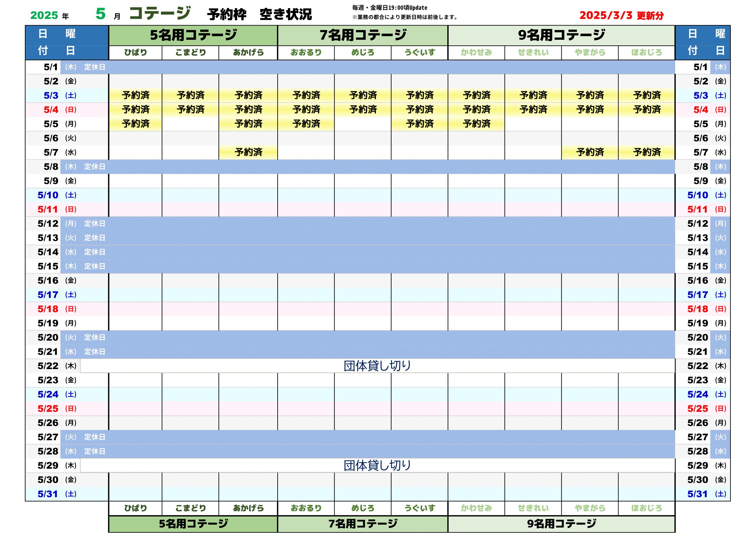This screenshot has height=535, width=756.
Task: Click the left 日付 曜日 header cell
Action: (67, 42)
